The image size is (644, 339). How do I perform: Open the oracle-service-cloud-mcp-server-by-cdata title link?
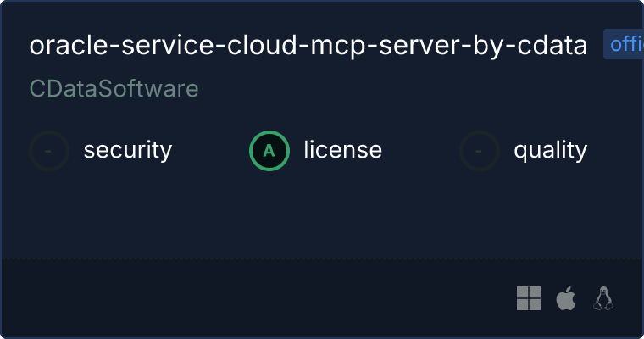[308, 45]
